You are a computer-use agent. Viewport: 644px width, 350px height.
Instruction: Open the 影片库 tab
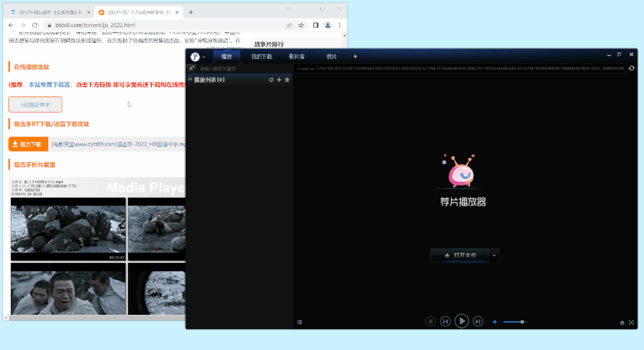297,57
